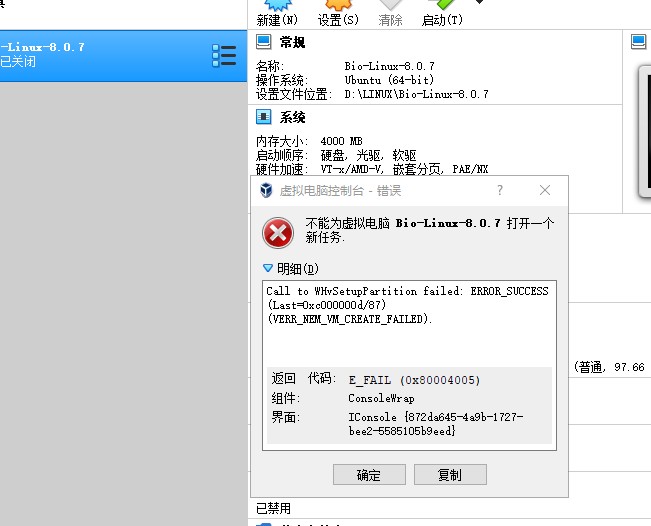Click the text "Call to WHvSetupPartition failed: ERROR_SUCCESS"
This screenshot has height=526, width=651.
pyautogui.click(x=407, y=291)
